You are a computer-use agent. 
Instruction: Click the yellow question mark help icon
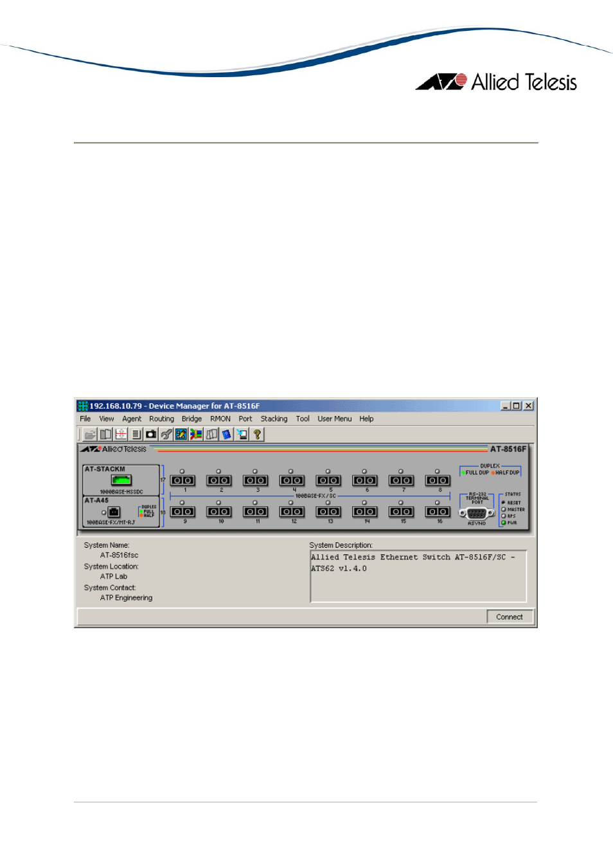click(257, 435)
